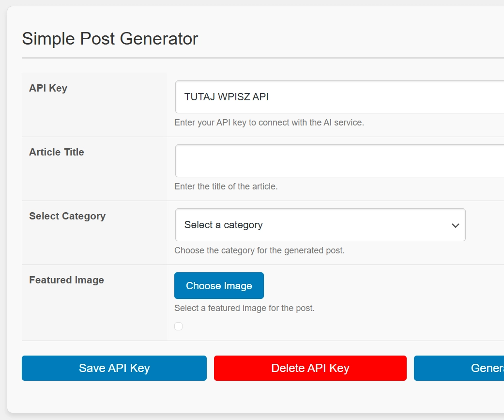Click the "Simple Post Generator" heading
504x420 pixels.
(x=110, y=38)
